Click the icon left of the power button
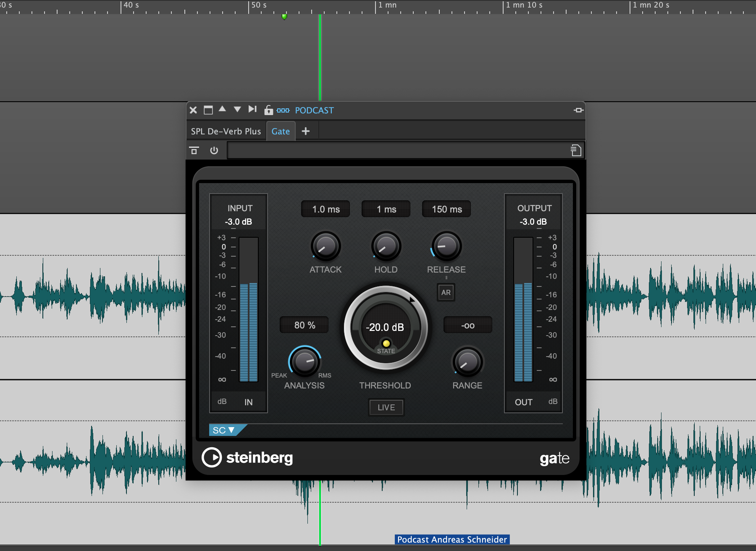Image resolution: width=756 pixels, height=551 pixels. (194, 150)
